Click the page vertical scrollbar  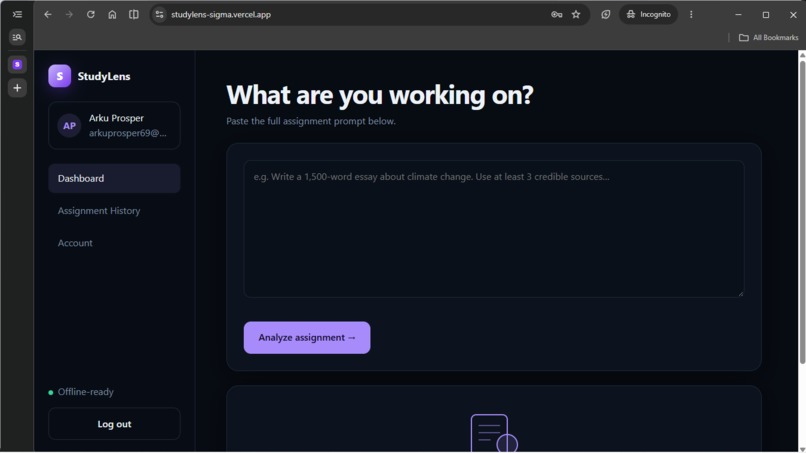tap(802, 212)
